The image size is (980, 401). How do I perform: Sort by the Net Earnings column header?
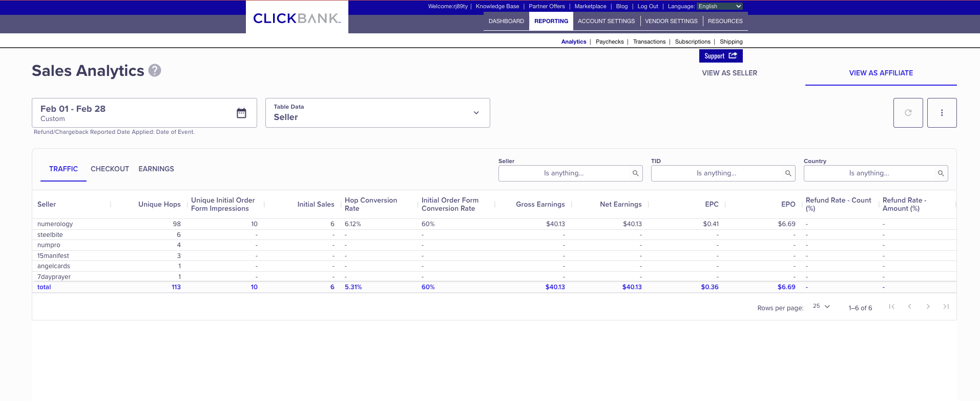pyautogui.click(x=620, y=204)
